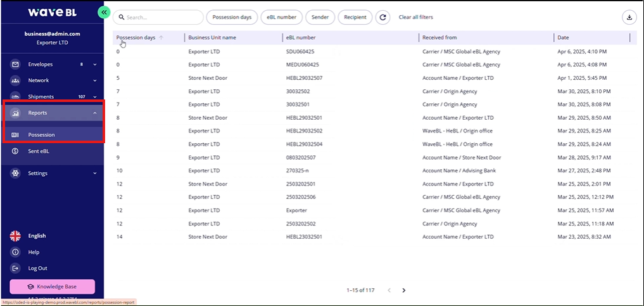This screenshot has height=306, width=644.
Task: Expand the Network menu chevron
Action: click(95, 80)
